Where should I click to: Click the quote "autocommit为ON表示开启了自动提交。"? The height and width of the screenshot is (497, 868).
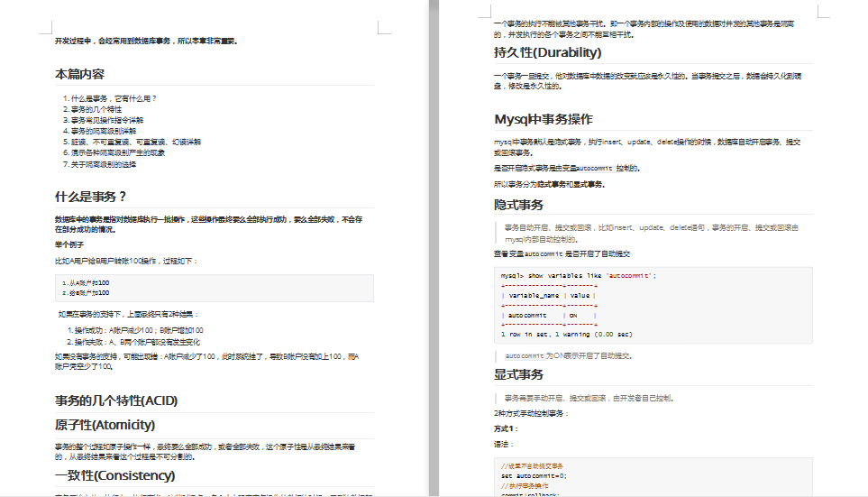tap(569, 355)
